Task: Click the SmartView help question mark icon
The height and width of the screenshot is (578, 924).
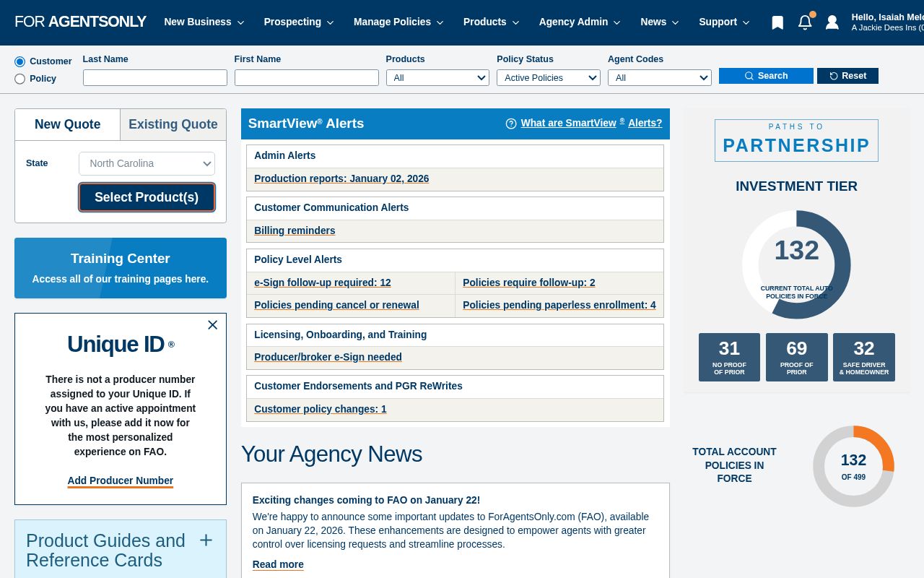Action: pos(511,124)
